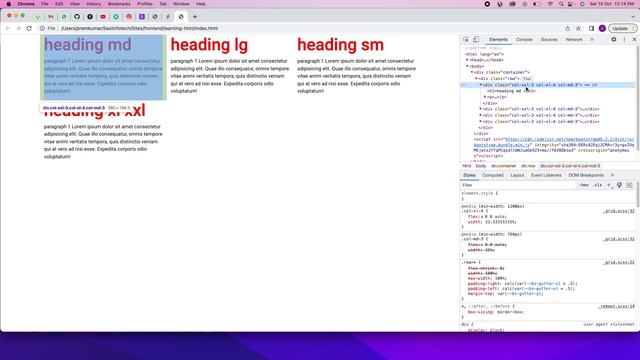
Task: Expand the p element node
Action: (485, 97)
